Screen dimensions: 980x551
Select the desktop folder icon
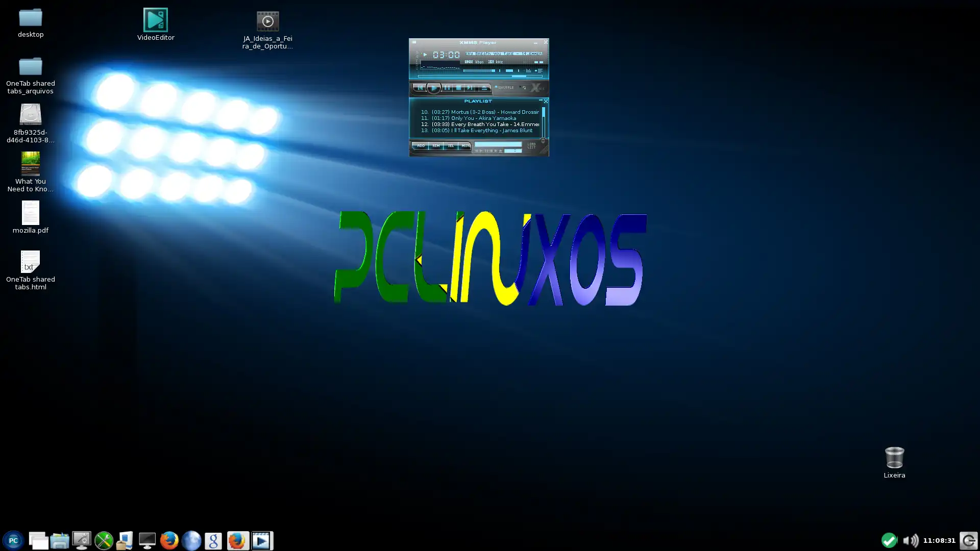pos(31,23)
